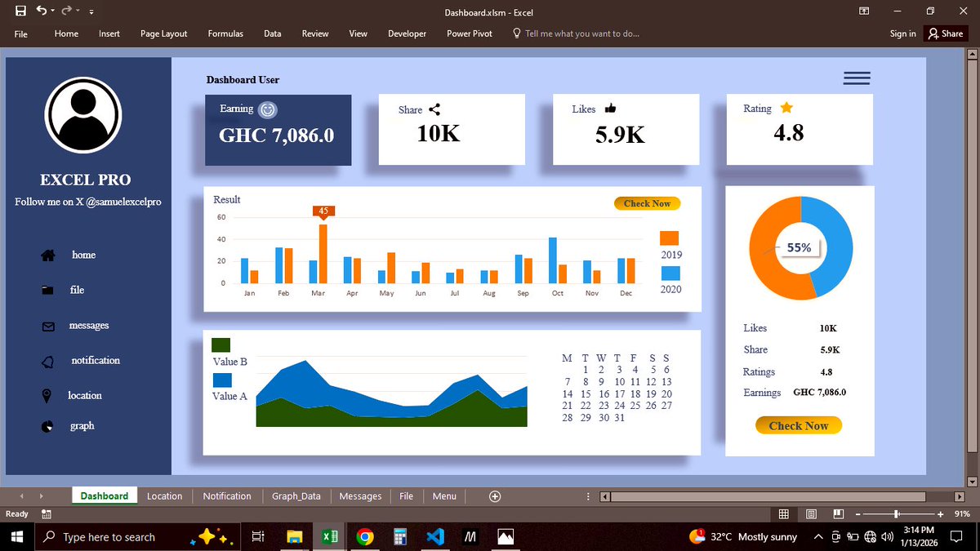Click the home house icon in sidebar
This screenshot has height=551, width=980.
[48, 256]
